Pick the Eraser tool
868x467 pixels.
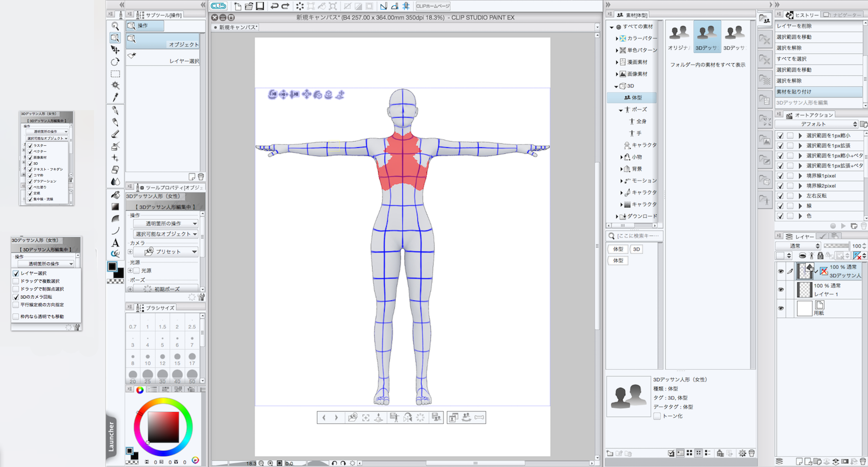[x=115, y=170]
